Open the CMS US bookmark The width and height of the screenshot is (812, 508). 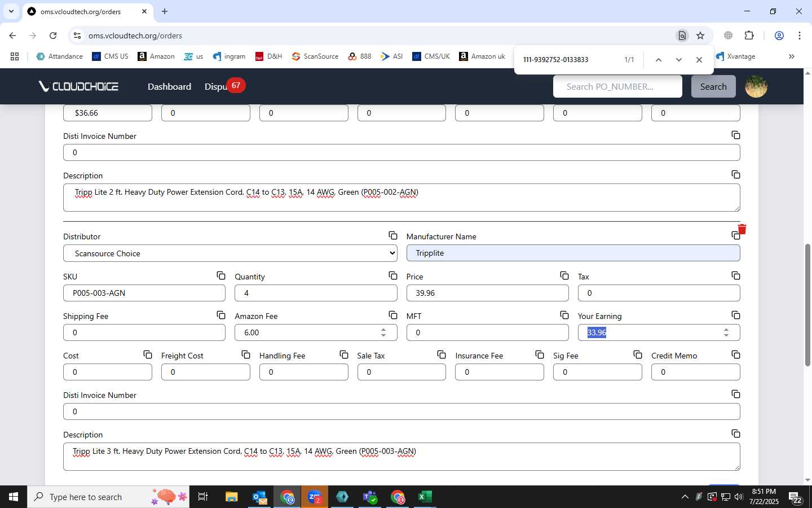point(110,56)
